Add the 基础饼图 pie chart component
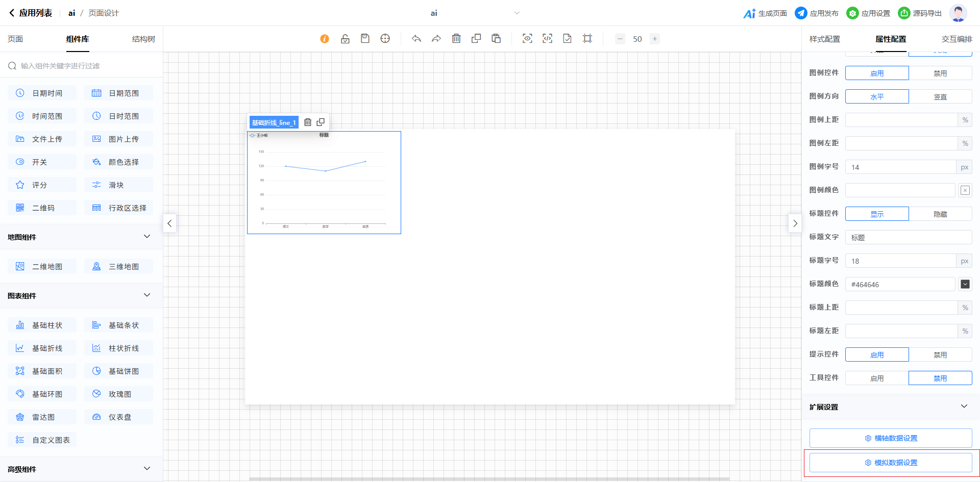The image size is (980, 482). (x=118, y=371)
